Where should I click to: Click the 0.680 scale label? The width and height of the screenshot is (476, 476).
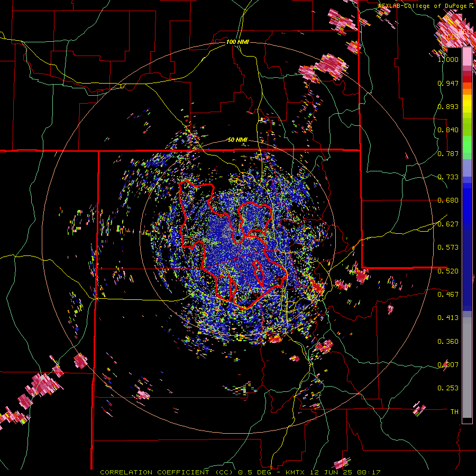[448, 200]
